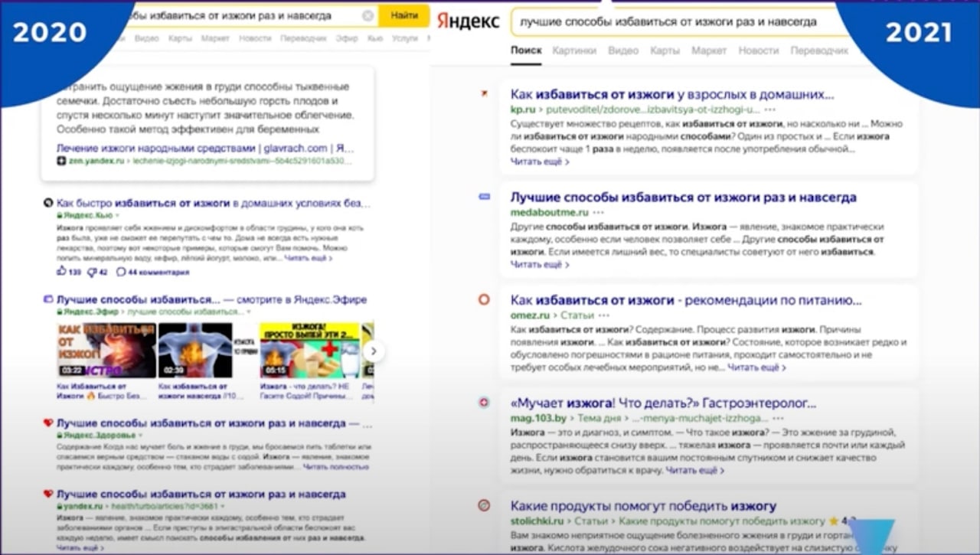The width and height of the screenshot is (980, 555).
Task: Open 'Как быстро избавиться от изжоги' Кью result
Action: tap(214, 203)
